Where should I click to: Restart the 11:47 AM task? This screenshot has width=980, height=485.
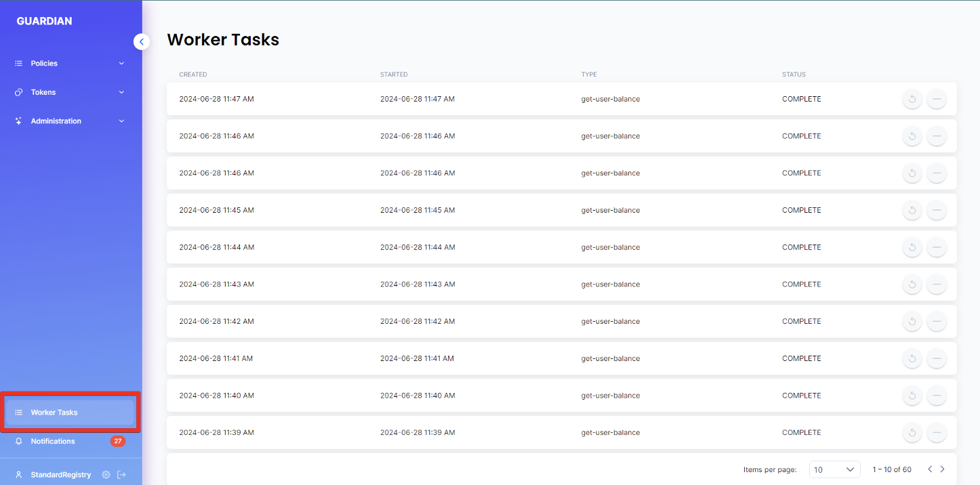pos(912,100)
